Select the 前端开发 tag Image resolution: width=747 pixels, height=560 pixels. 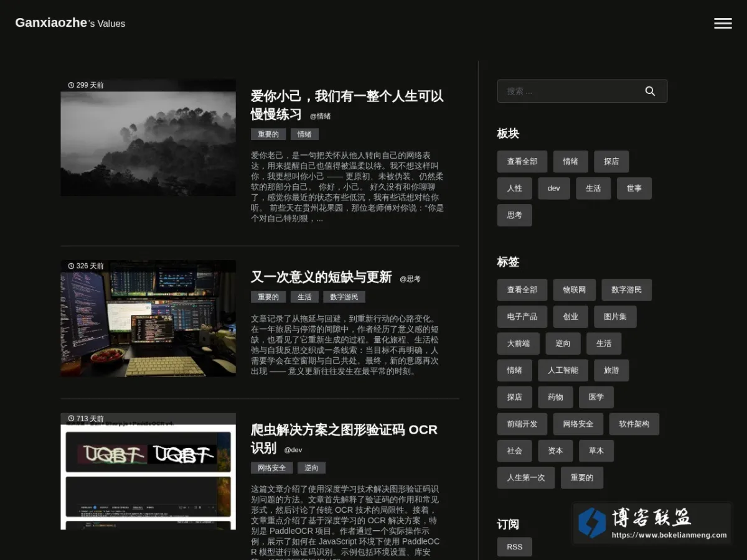click(522, 424)
